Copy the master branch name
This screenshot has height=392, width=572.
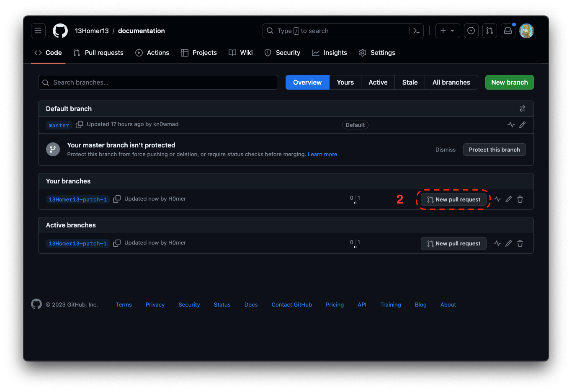pyautogui.click(x=79, y=125)
